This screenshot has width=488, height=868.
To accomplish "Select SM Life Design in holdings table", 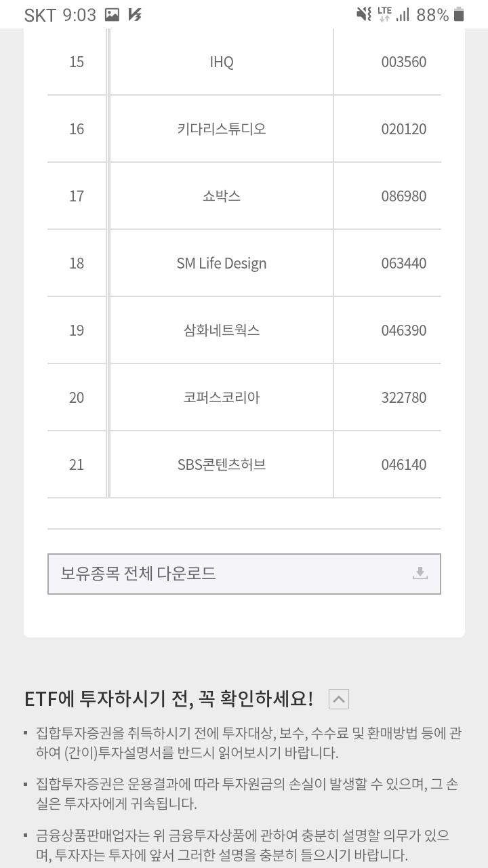I will [x=222, y=263].
